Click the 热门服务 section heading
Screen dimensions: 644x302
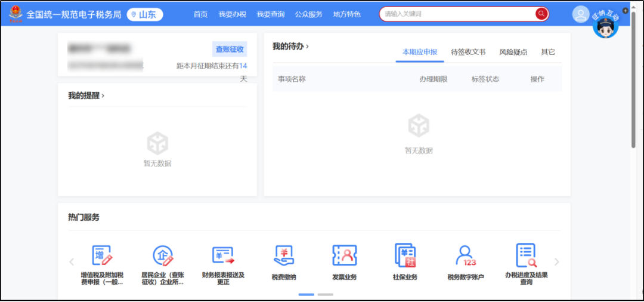[84, 217]
